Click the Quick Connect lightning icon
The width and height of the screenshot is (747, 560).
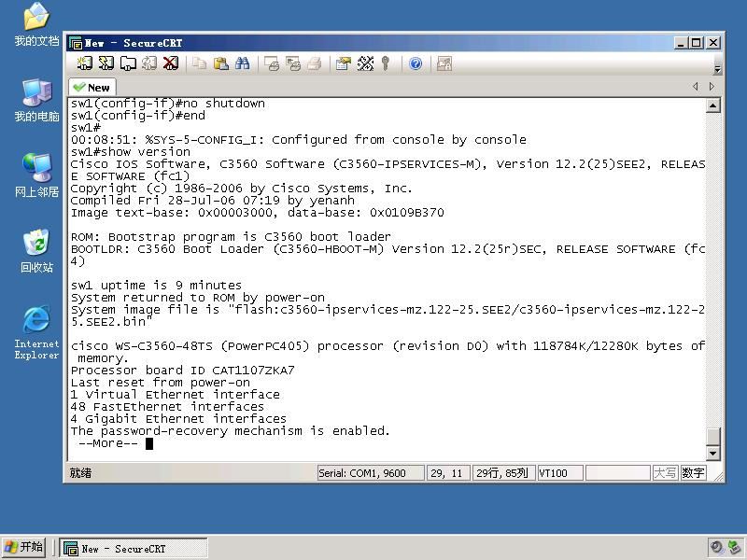click(106, 63)
